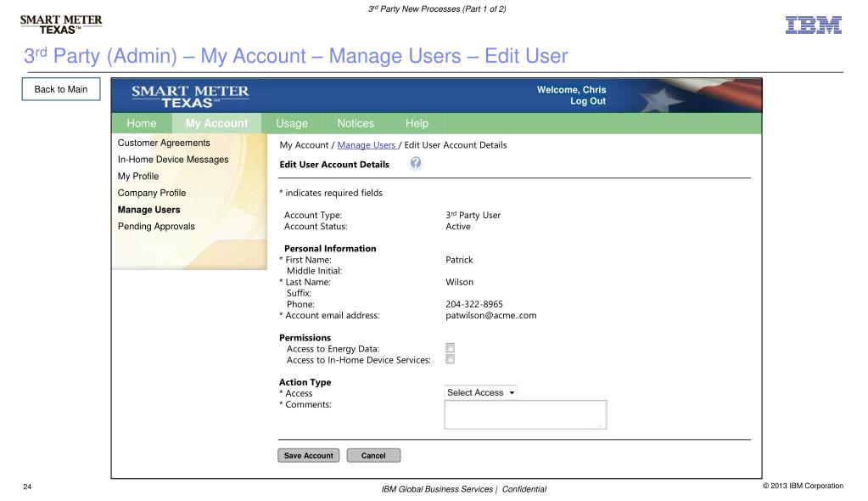Viewport: 868px width, 501px height.
Task: Log Out of the portal
Action: coord(588,101)
